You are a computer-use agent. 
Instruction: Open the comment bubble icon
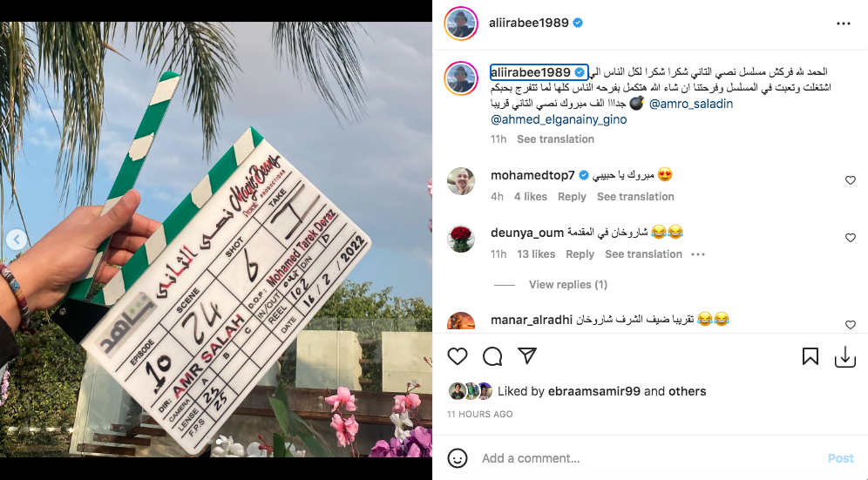point(492,356)
